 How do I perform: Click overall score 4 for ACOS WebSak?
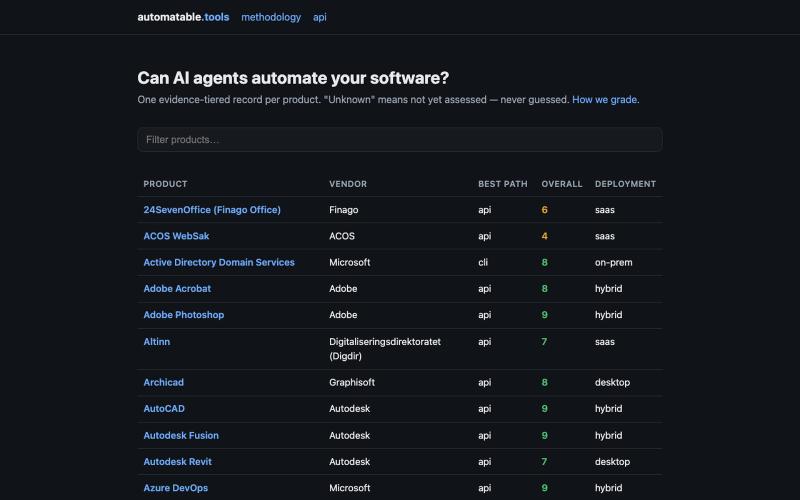[x=544, y=236]
